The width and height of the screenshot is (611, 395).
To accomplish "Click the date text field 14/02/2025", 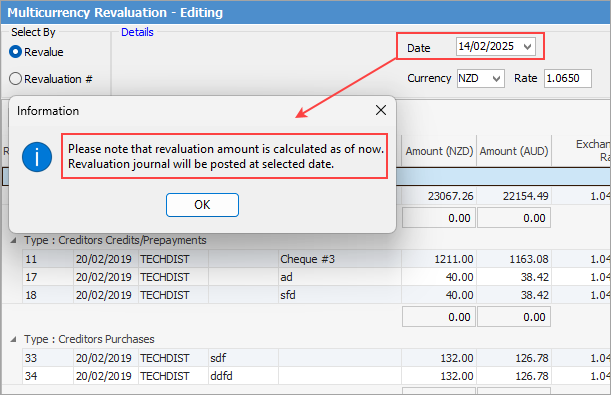I will coord(488,47).
